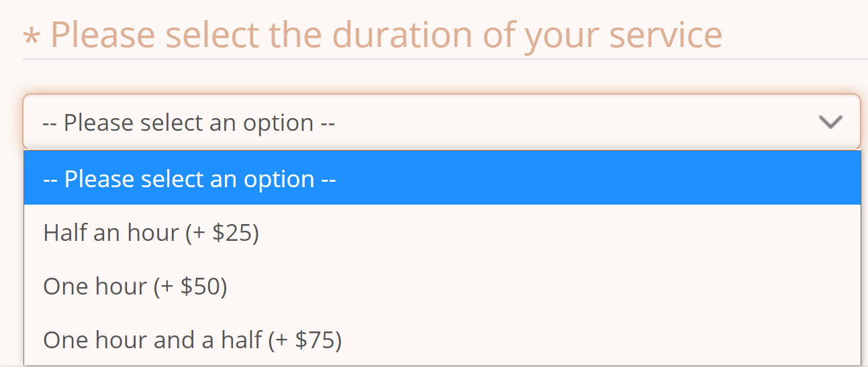Select the $50 one-hour entry
This screenshot has width=868, height=367.
pos(442,286)
